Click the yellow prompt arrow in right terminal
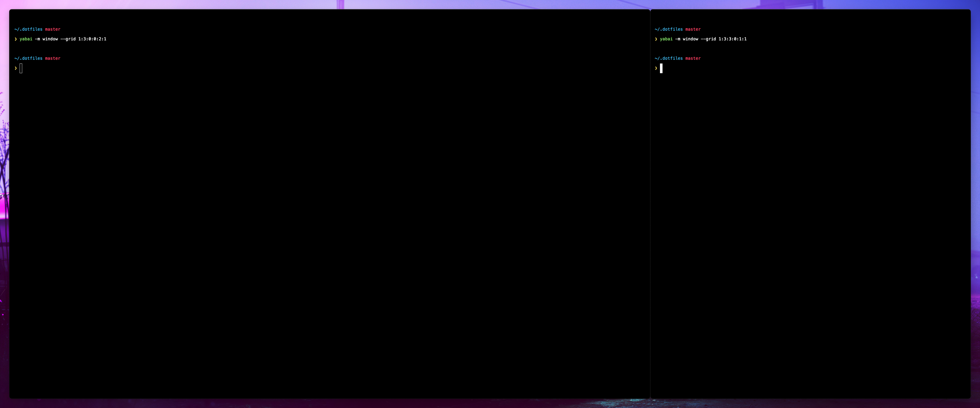 656,68
